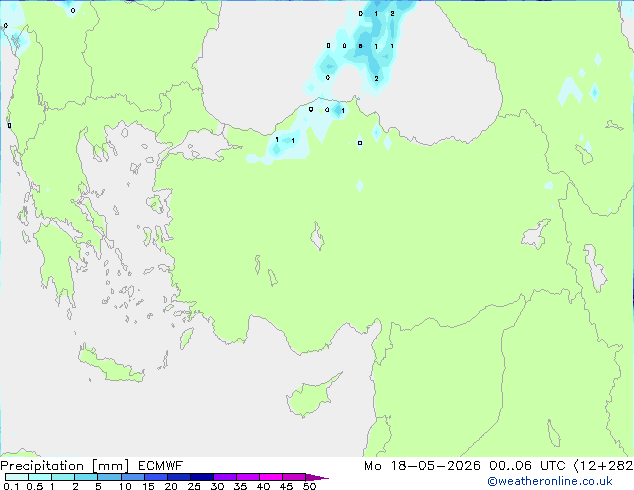Viewport: 634px width, 490px height.
Task: Click the 15–20 mm legend swatch
Action: pyautogui.click(x=156, y=477)
